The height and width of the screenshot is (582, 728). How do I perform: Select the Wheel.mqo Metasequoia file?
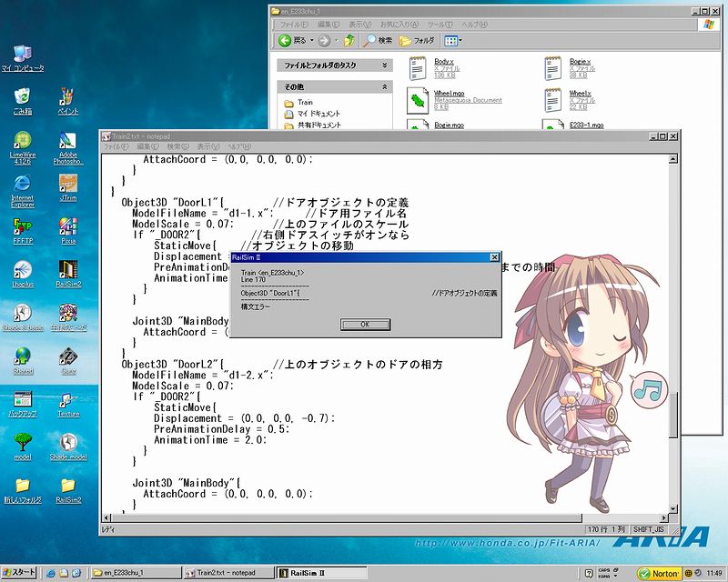tap(454, 100)
